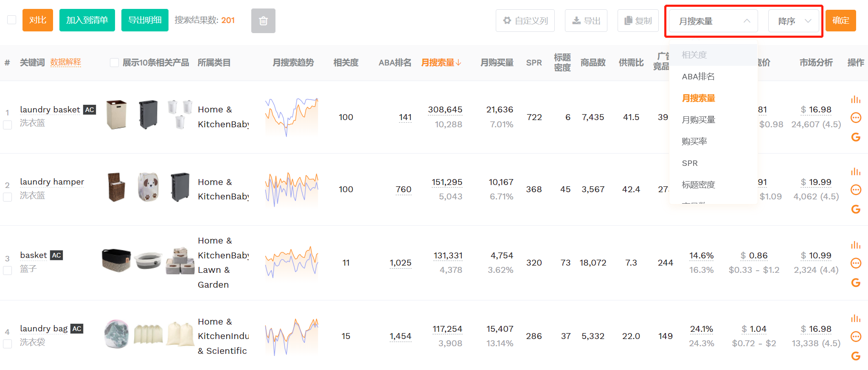The image size is (868, 370).
Task: Open the mesh laundry bag product thumbnail
Action: (x=116, y=334)
